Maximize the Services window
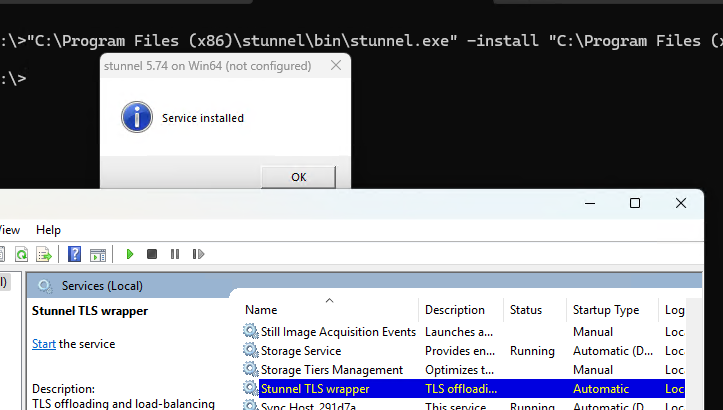 pyautogui.click(x=634, y=203)
